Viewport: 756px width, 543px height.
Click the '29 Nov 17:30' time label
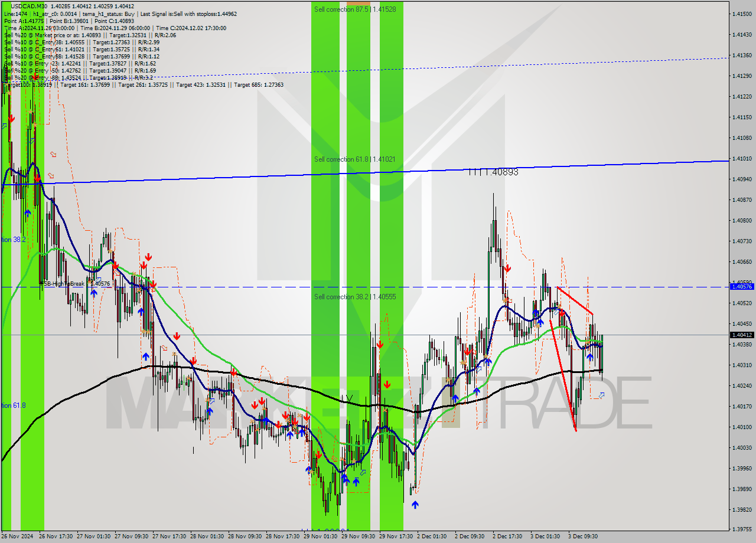click(x=396, y=537)
